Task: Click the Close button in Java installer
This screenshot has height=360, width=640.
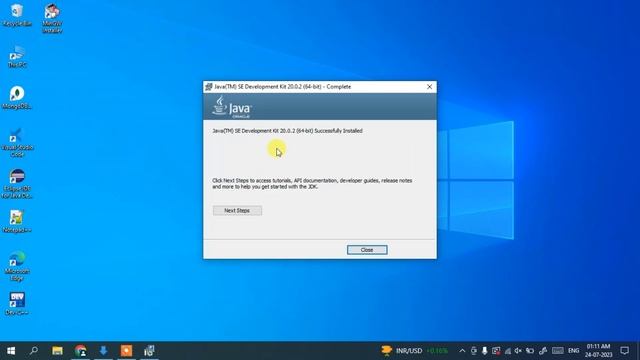Action: 367,250
